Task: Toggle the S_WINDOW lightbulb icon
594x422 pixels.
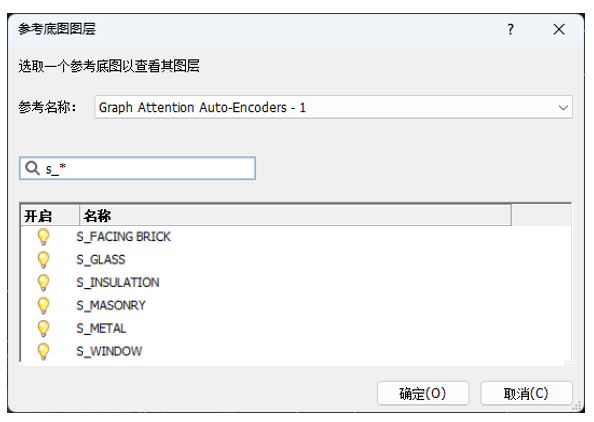Action: click(x=43, y=352)
